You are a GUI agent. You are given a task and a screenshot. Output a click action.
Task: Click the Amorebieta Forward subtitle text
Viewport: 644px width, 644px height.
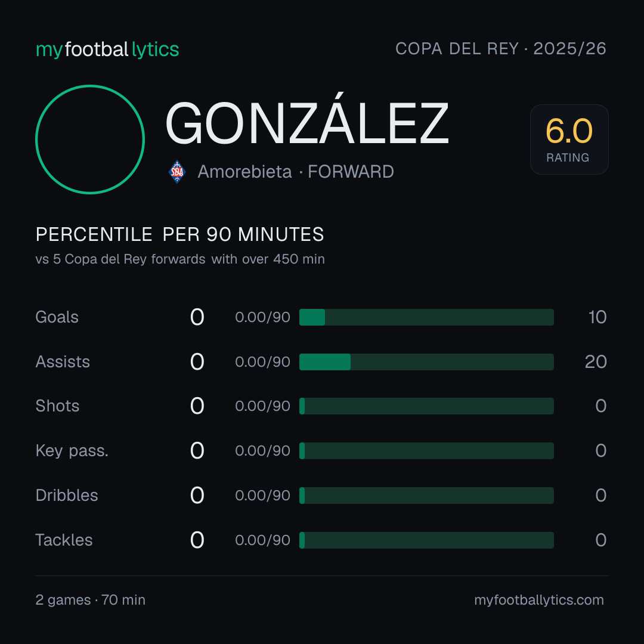[296, 172]
